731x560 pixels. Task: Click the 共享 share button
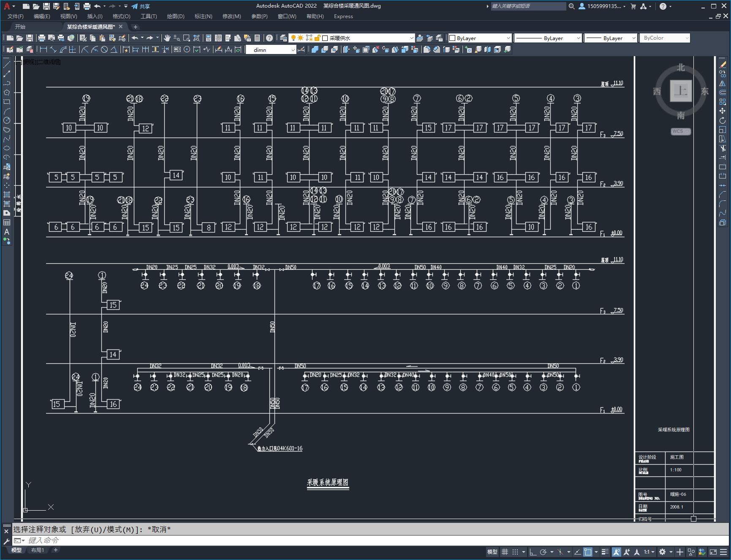[141, 6]
